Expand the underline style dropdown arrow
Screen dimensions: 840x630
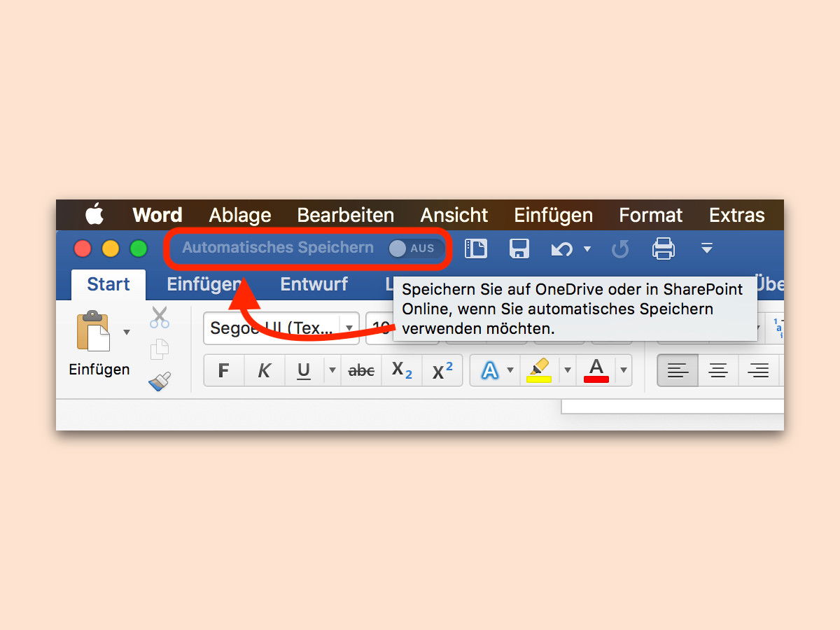(x=332, y=370)
